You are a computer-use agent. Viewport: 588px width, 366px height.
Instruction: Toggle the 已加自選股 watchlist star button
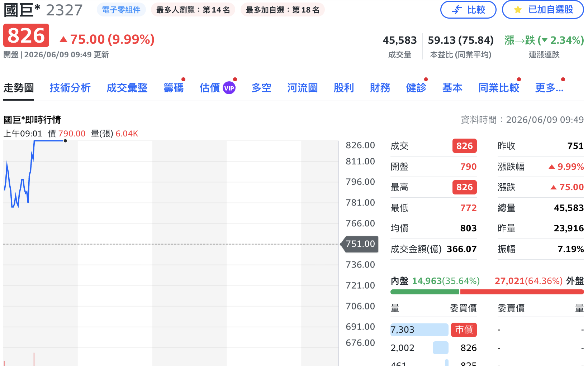[542, 10]
